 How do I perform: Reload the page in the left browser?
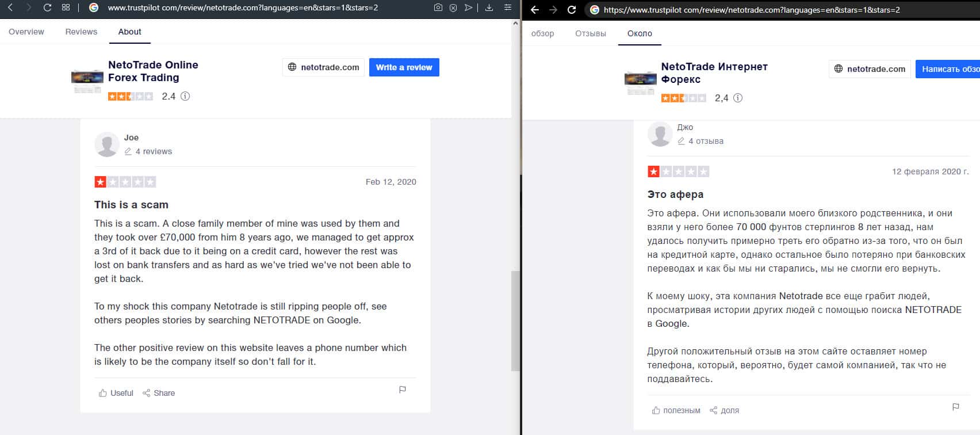pos(48,7)
